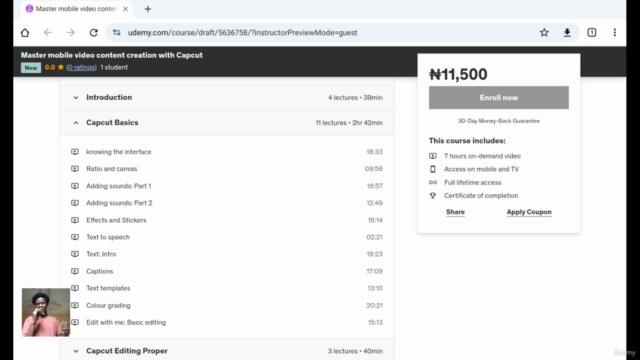Open the browser downloads icon
Image resolution: width=640 pixels, height=360 pixels.
tap(567, 33)
